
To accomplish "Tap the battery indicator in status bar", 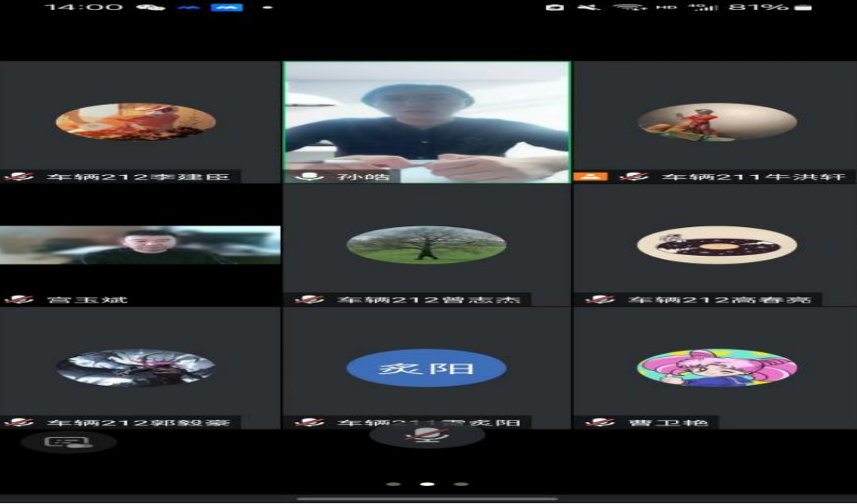I will coord(803,7).
